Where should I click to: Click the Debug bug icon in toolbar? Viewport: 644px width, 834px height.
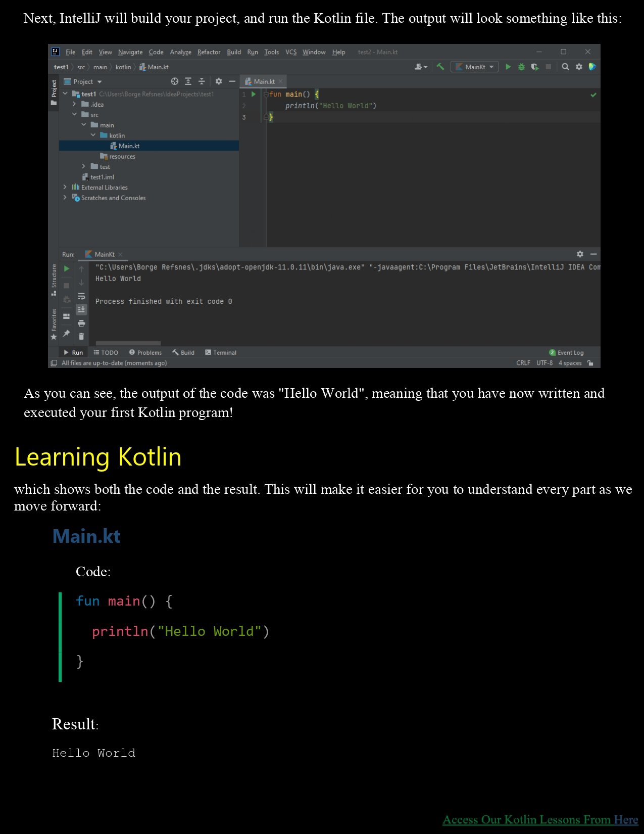(521, 67)
